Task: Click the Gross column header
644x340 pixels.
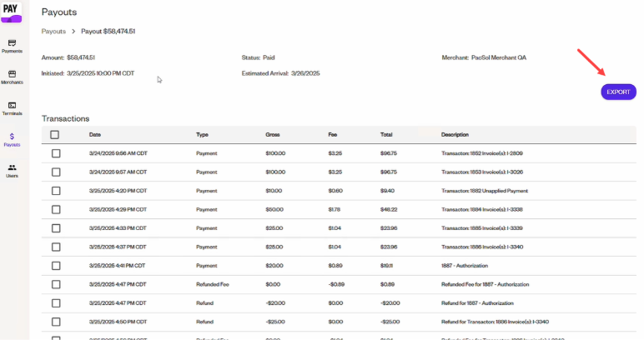Action: coord(273,134)
